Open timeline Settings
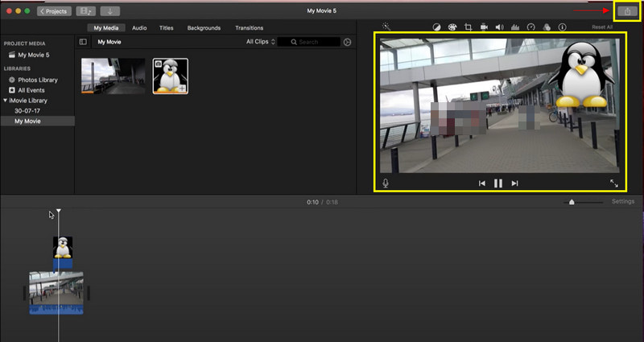 click(x=622, y=201)
